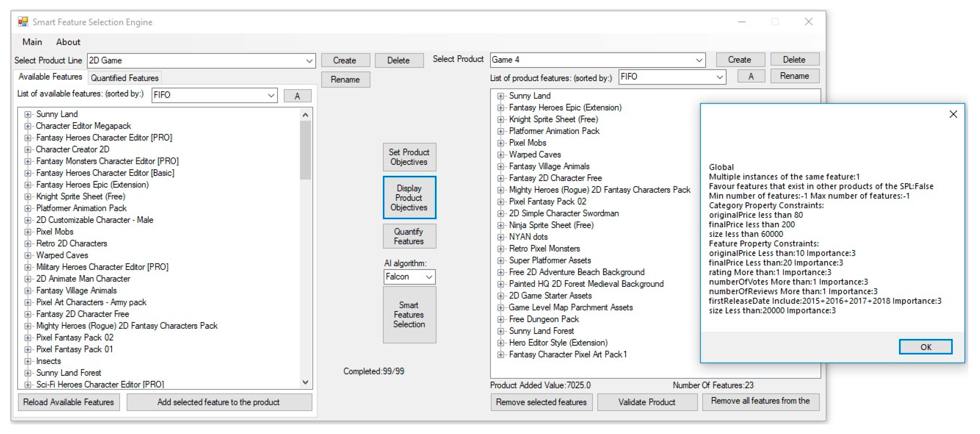980x434 pixels.
Task: Click Quantify Features
Action: point(409,236)
